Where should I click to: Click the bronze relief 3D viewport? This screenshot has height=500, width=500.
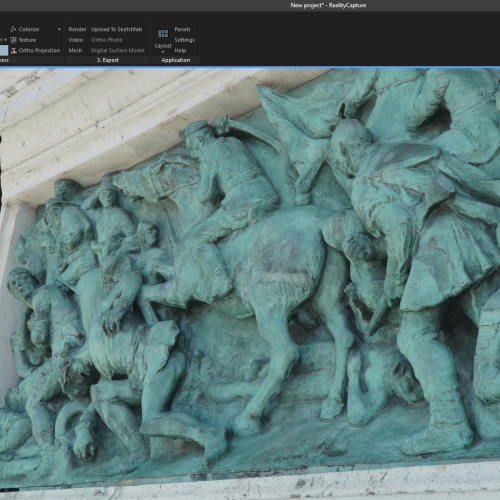coord(250,283)
